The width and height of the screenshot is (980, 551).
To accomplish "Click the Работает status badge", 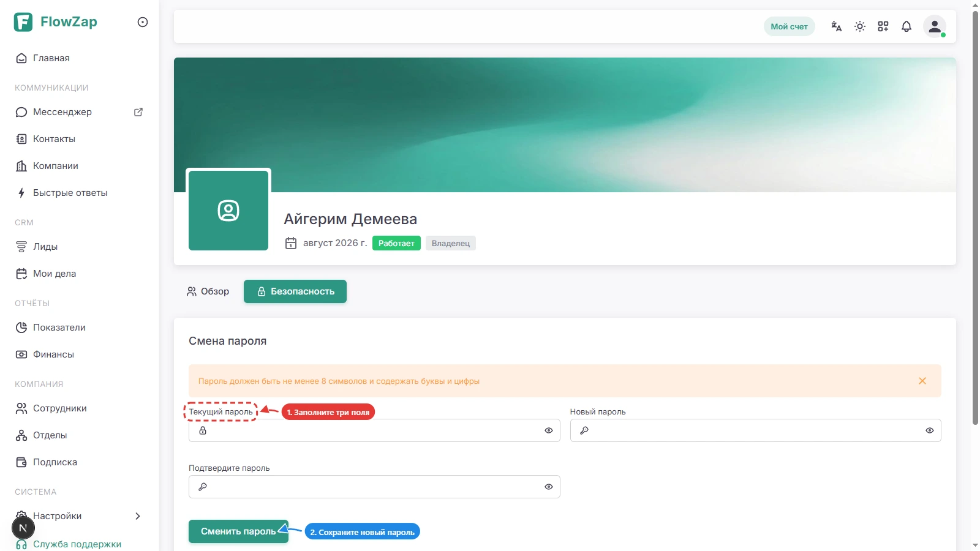I will click(x=396, y=243).
